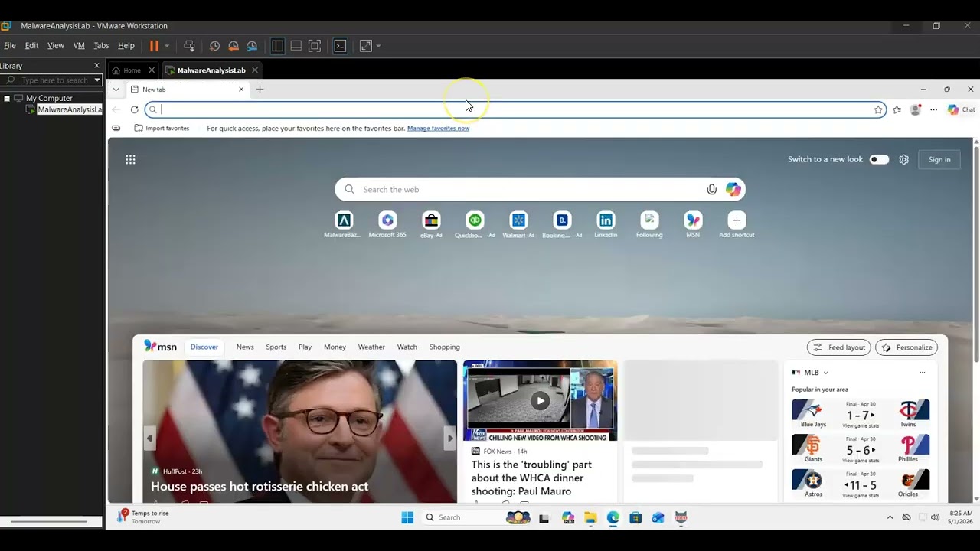Screen dimensions: 980x551
Task: Open the Library search dropdown arrow
Action: click(97, 80)
